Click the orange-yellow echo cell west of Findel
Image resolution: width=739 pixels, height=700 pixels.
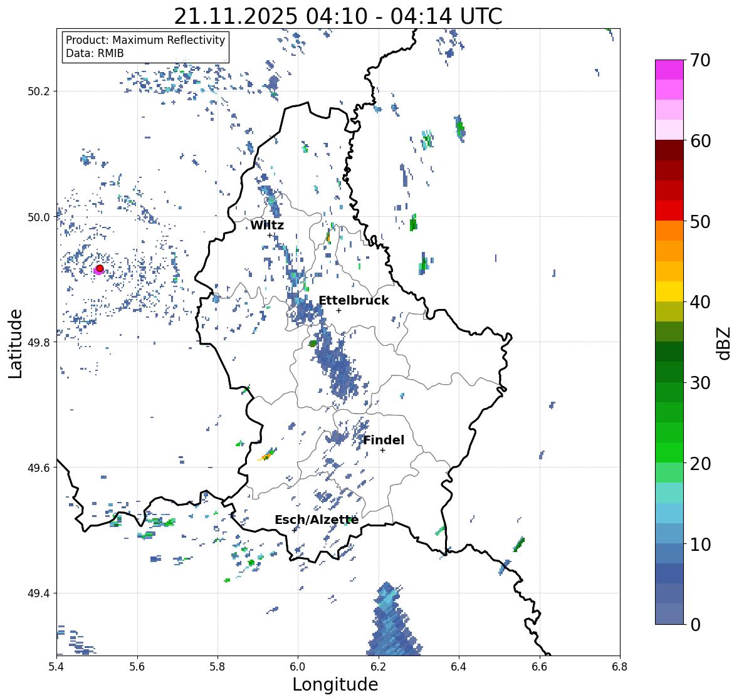[x=267, y=455]
